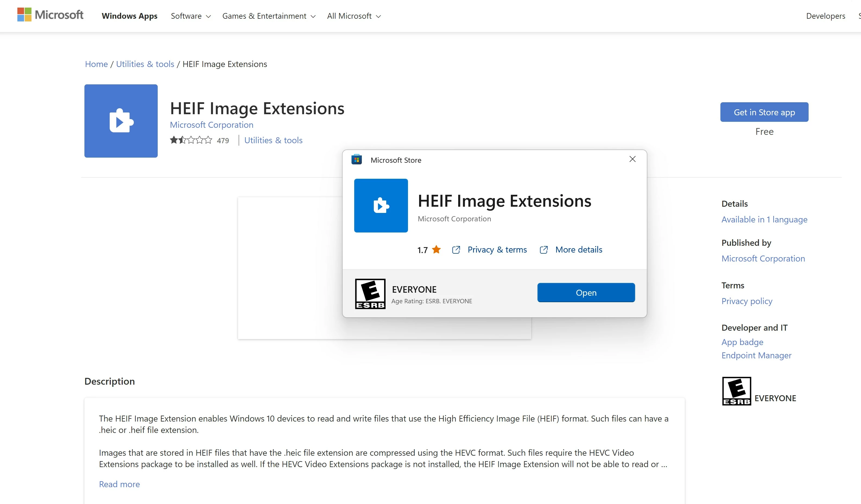
Task: Click external link icon beside More details
Action: point(544,250)
